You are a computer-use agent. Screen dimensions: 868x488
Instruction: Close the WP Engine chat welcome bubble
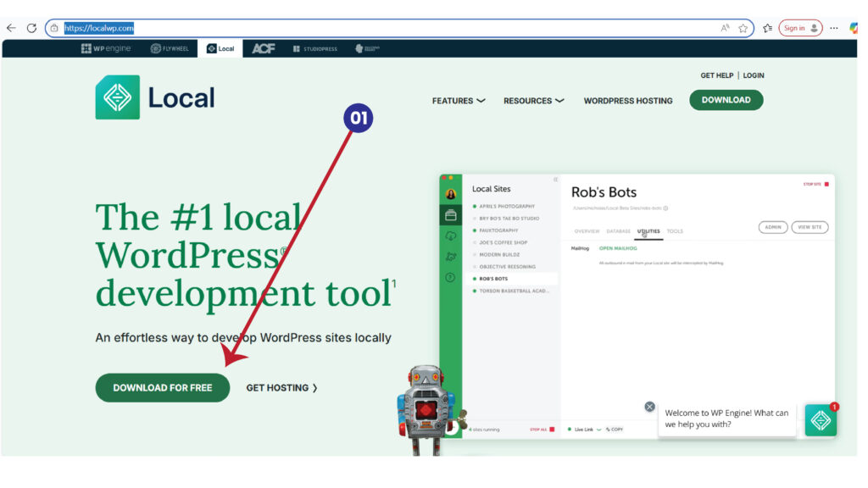[650, 407]
